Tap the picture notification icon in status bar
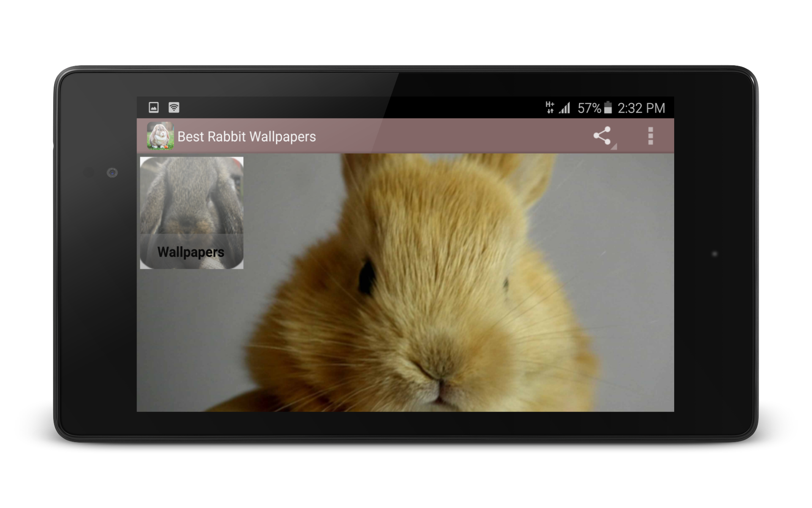 tap(154, 108)
